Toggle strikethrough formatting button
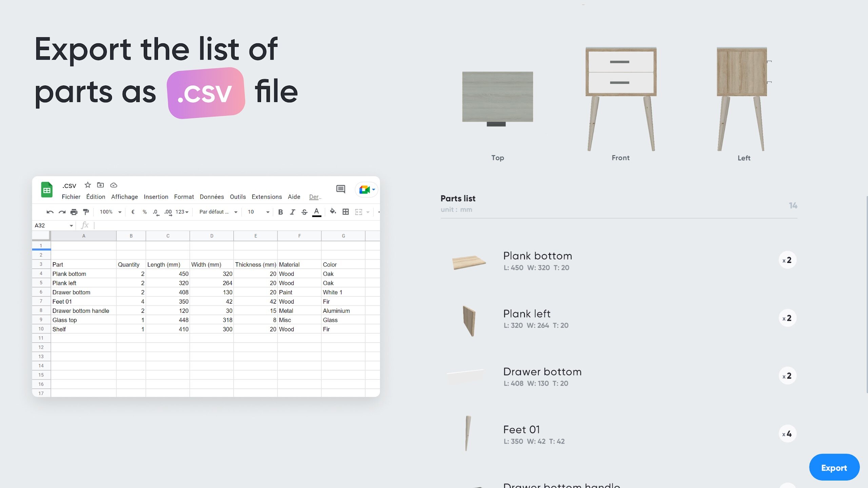This screenshot has height=488, width=868. [304, 212]
